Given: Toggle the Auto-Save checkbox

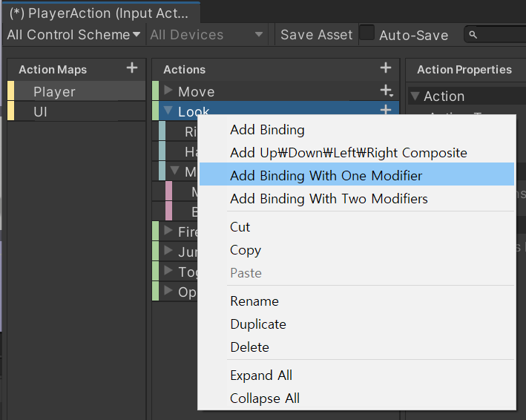Looking at the screenshot, I should 367,33.
